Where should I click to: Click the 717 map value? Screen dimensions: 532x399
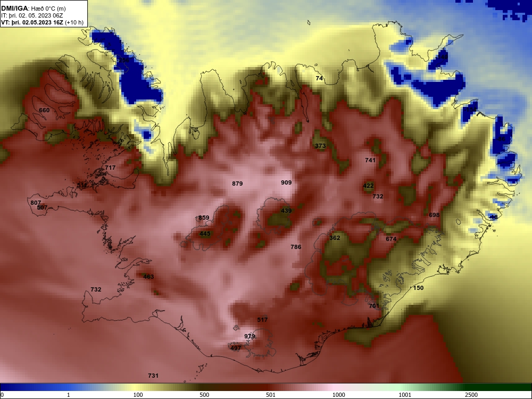coord(110,168)
